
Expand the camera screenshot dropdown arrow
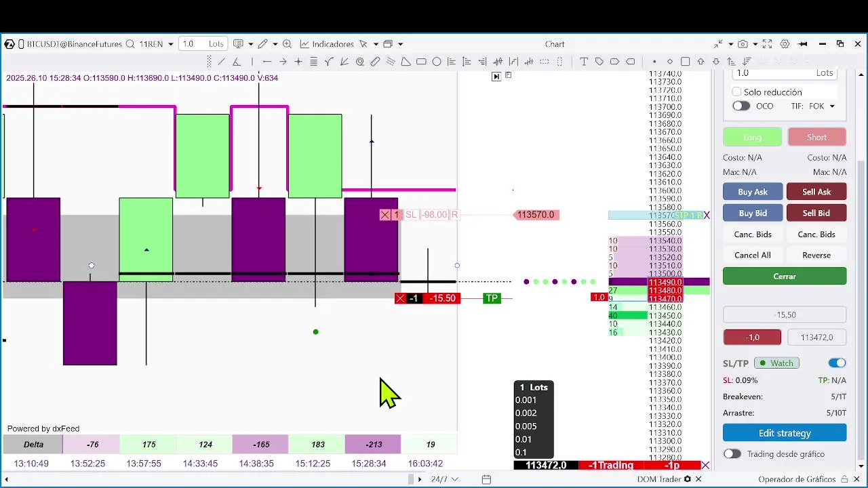[755, 44]
